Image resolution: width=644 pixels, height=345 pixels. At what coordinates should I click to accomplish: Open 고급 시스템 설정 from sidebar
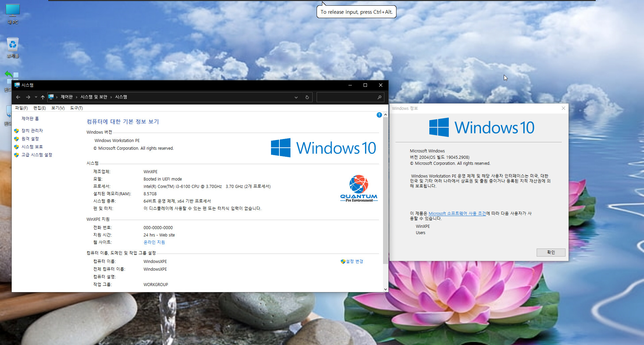[37, 155]
